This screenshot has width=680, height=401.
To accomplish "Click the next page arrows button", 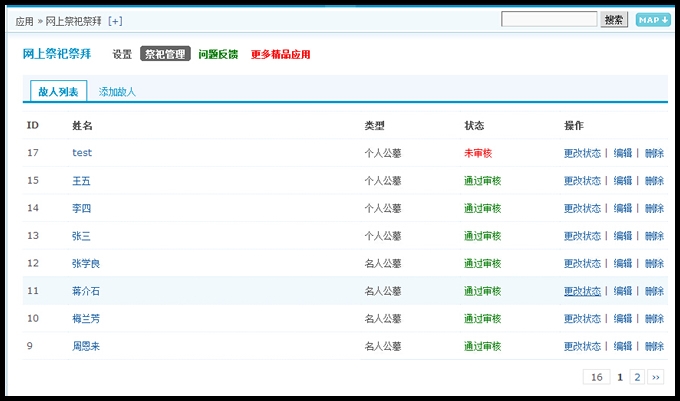I will tap(656, 377).
